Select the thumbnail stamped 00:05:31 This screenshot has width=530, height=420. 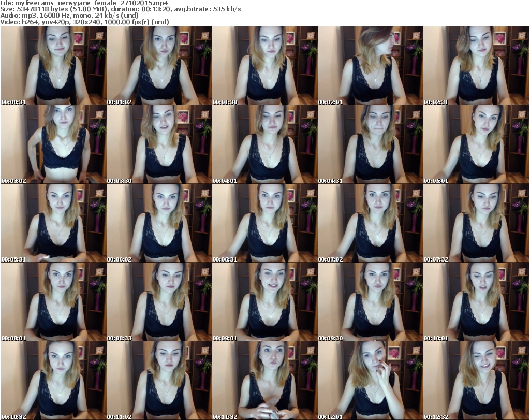[x=54, y=223]
